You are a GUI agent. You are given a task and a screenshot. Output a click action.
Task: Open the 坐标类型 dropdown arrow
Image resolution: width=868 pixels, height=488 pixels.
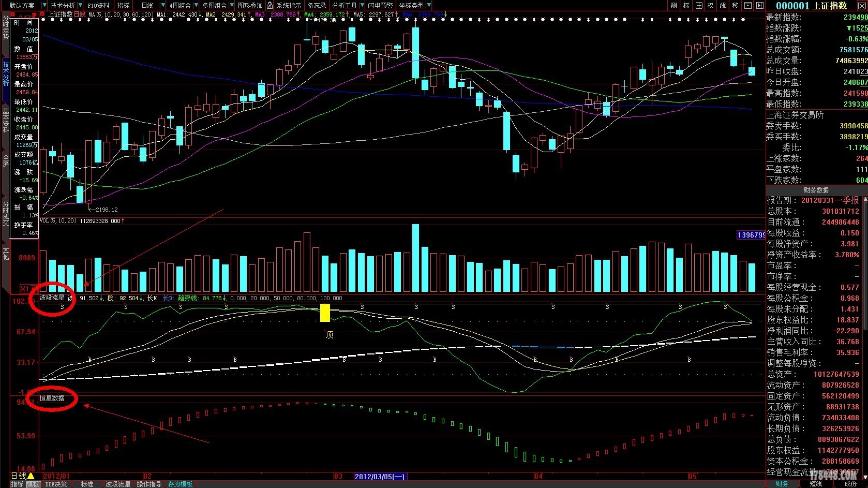pyautogui.click(x=429, y=5)
